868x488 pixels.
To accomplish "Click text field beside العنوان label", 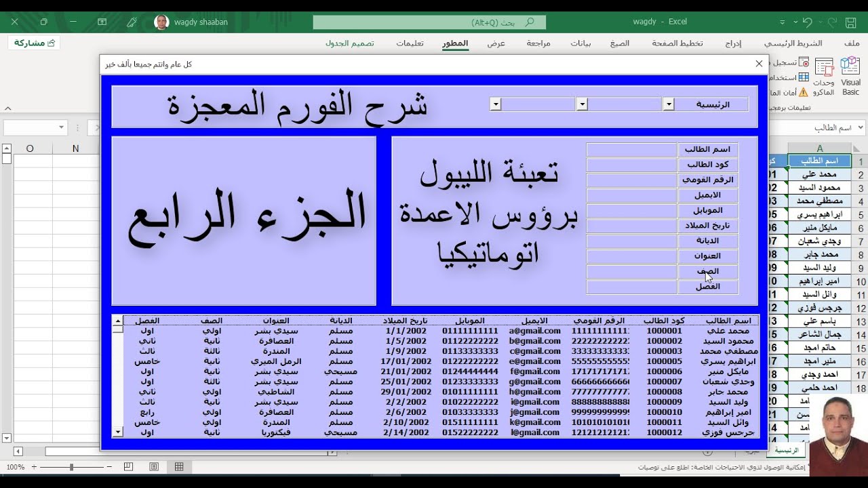I will point(631,256).
